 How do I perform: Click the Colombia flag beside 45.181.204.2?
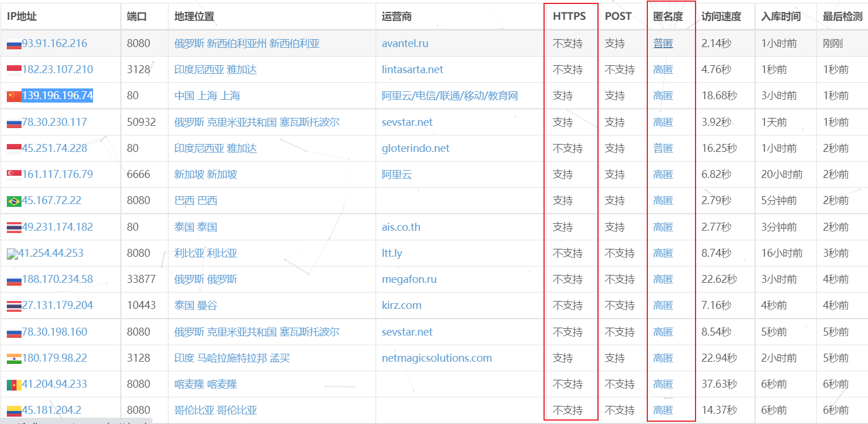pos(14,410)
